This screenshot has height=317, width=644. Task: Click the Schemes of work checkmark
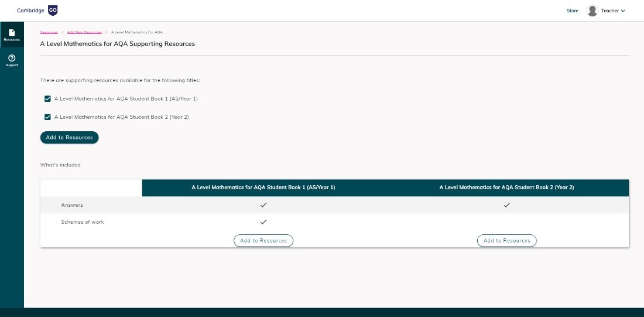point(263,222)
